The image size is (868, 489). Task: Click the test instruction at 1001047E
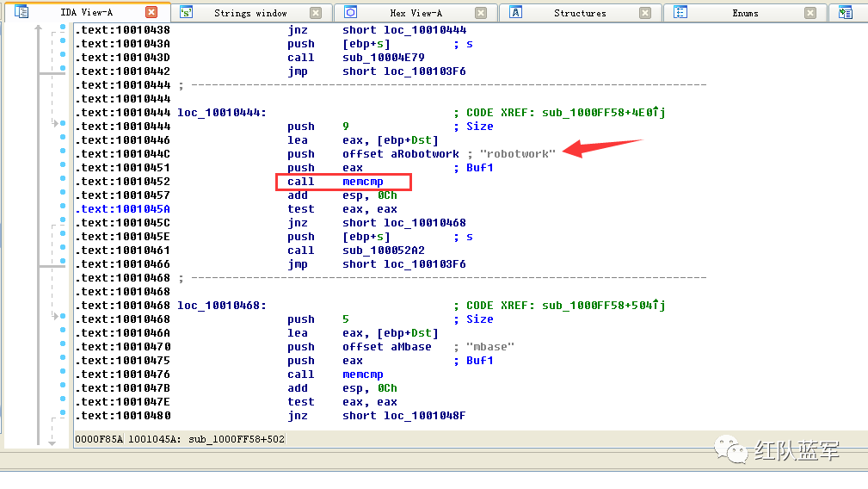pos(300,402)
